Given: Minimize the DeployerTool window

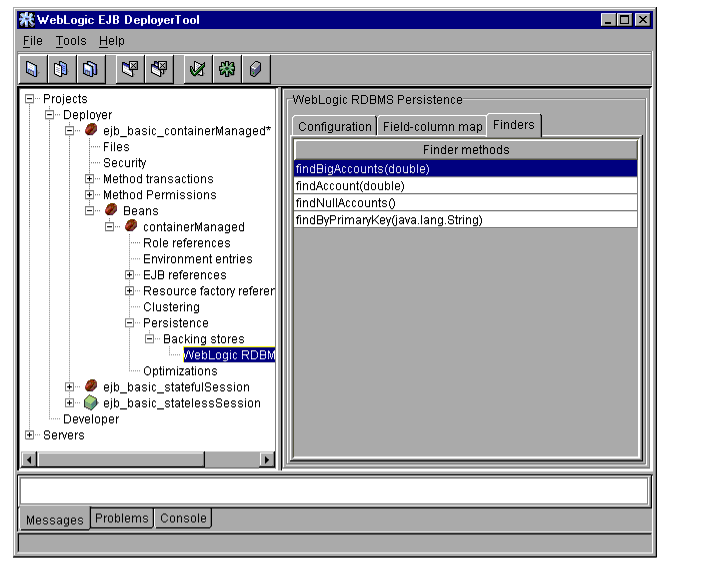Looking at the screenshot, I should (x=608, y=20).
